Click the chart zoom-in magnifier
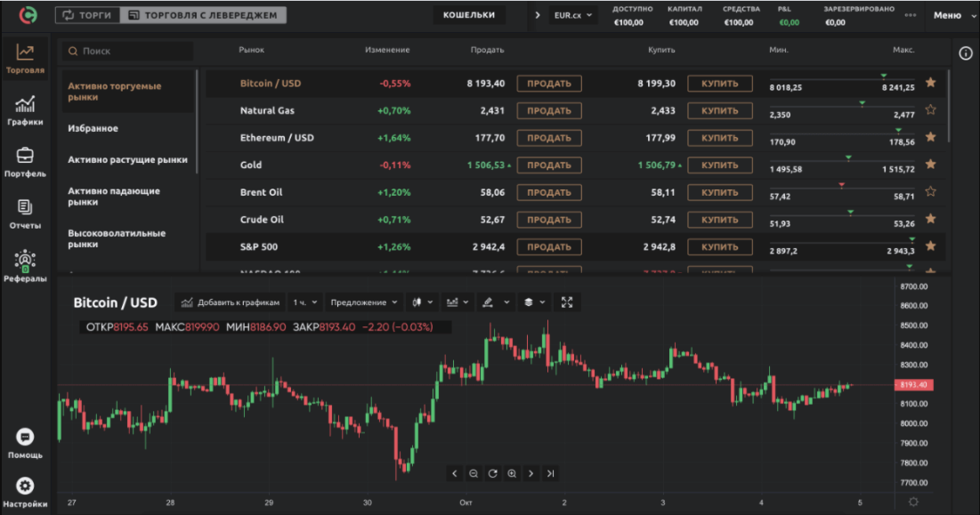The image size is (980, 515). (x=512, y=473)
